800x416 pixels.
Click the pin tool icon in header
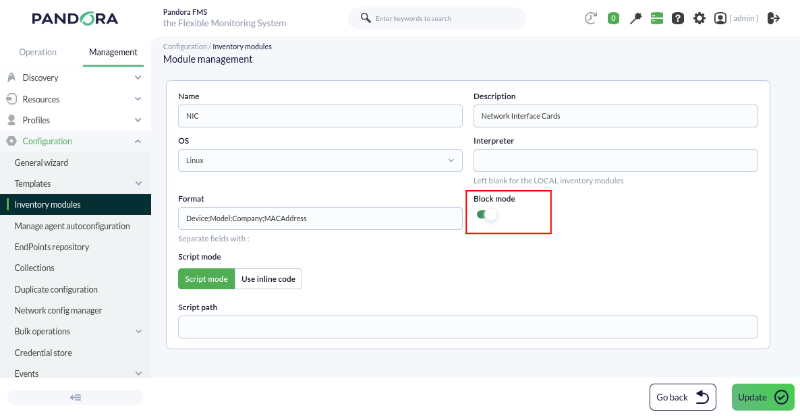pyautogui.click(x=635, y=18)
